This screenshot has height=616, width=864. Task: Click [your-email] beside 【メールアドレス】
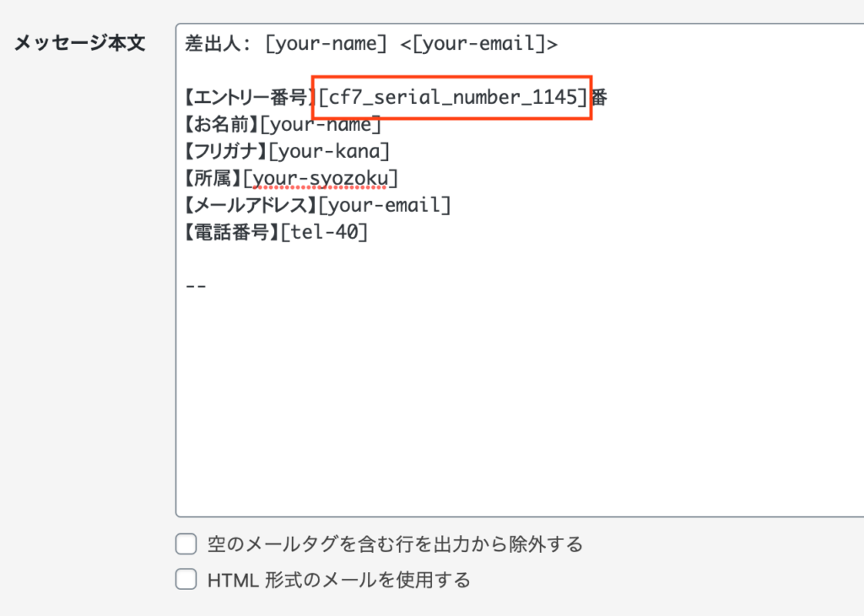384,205
